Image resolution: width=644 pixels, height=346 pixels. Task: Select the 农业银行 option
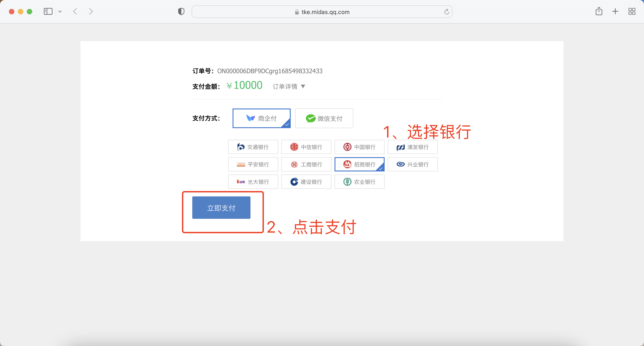tap(359, 182)
